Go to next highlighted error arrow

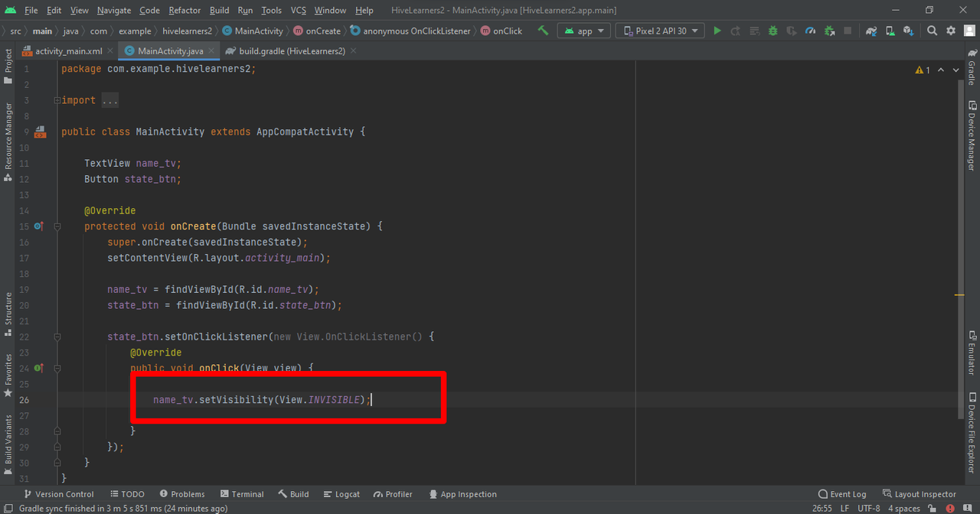point(955,70)
